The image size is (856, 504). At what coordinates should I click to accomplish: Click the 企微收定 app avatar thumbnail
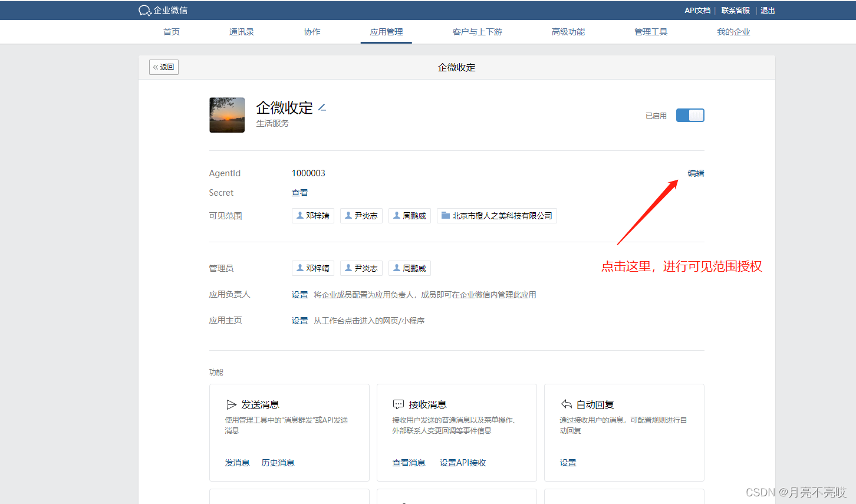tap(227, 115)
